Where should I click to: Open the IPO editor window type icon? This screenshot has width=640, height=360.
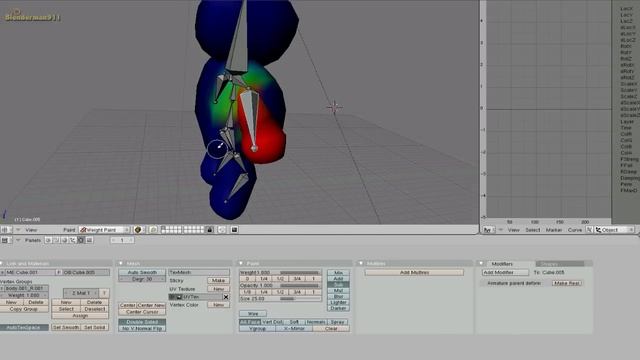488,230
